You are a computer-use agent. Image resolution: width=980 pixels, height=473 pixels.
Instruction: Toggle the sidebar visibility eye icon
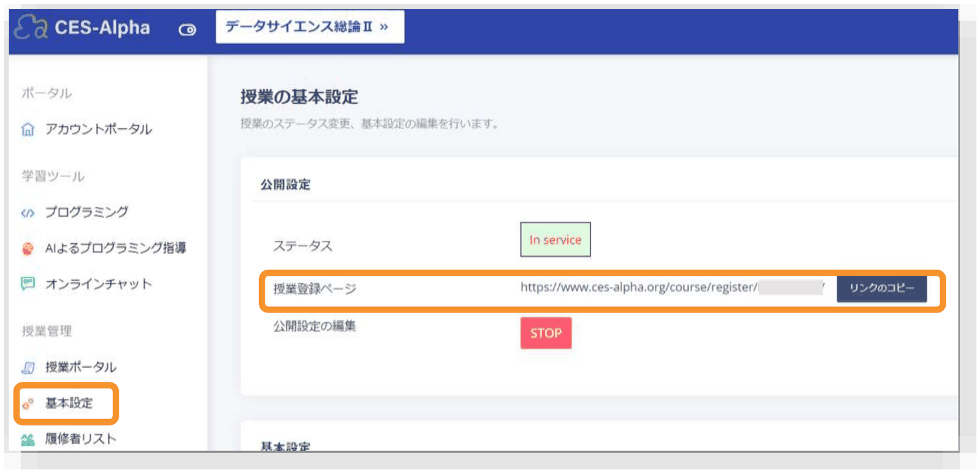(x=187, y=29)
